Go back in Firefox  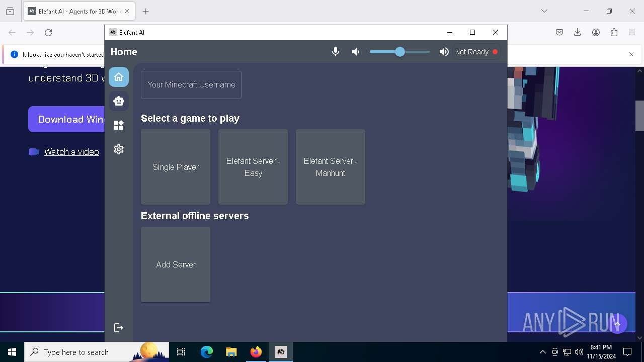(x=12, y=33)
